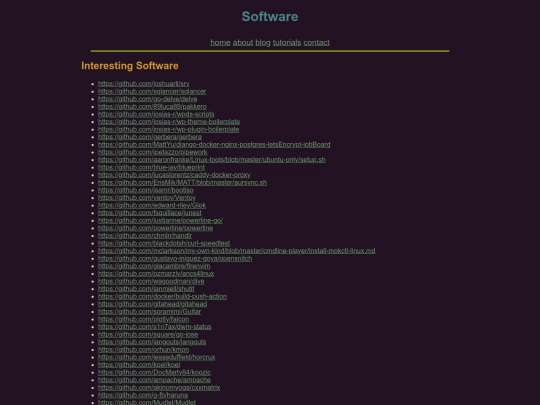Open the home navigation link
This screenshot has width=540, height=405.
click(220, 42)
